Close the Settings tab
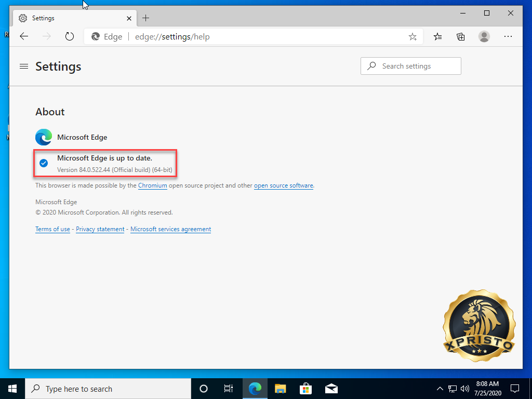 pyautogui.click(x=129, y=18)
